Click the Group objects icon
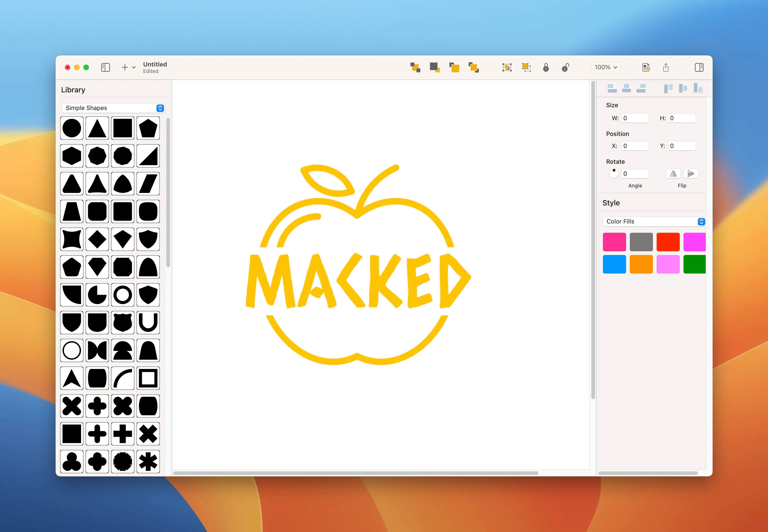 pyautogui.click(x=507, y=67)
